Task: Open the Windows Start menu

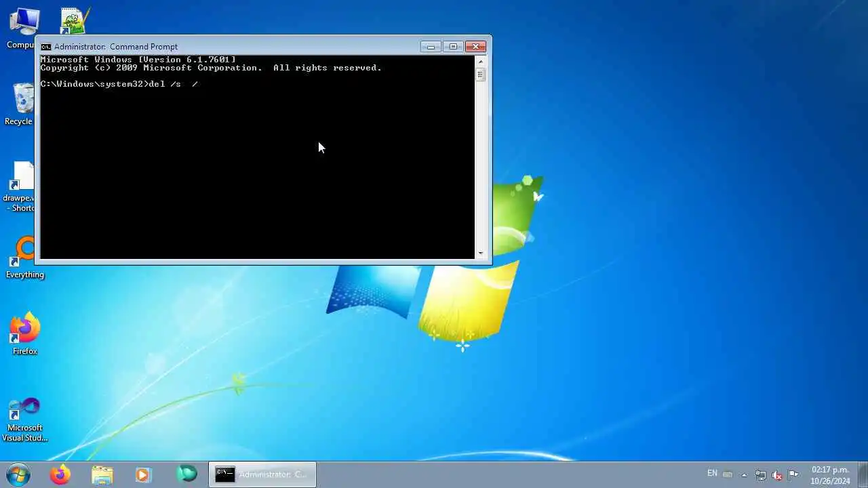Action: 18,474
